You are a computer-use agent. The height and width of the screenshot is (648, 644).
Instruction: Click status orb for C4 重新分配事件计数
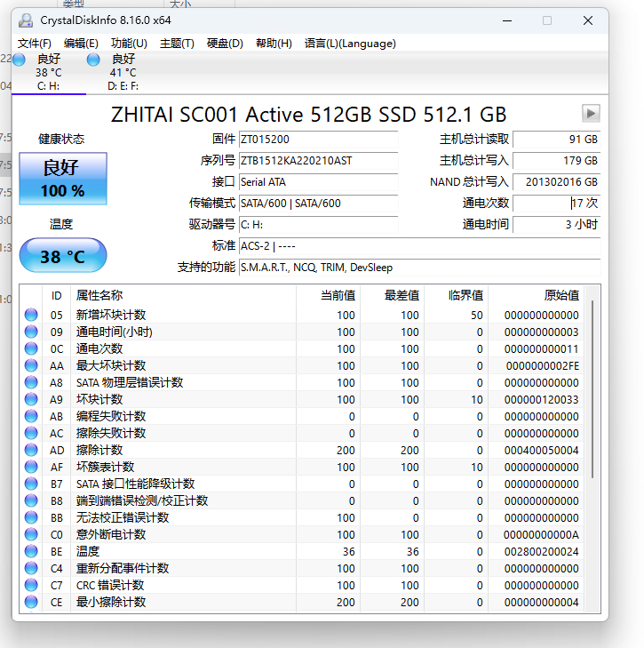31,568
